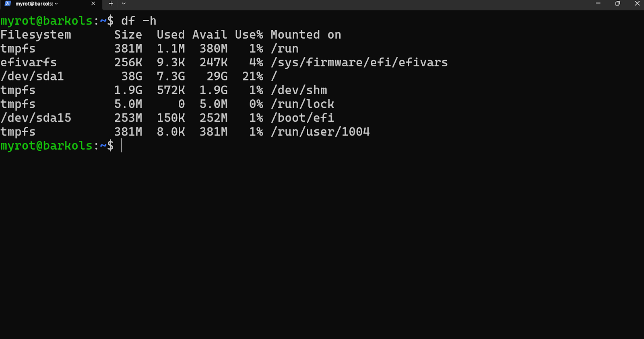Click the /run/user/1004 mount path
This screenshot has width=644, height=339.
point(320,132)
